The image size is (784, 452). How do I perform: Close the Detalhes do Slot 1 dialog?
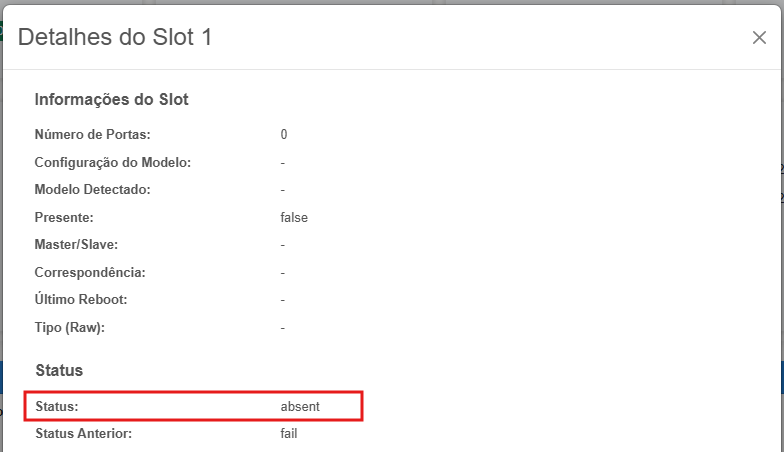pos(759,38)
